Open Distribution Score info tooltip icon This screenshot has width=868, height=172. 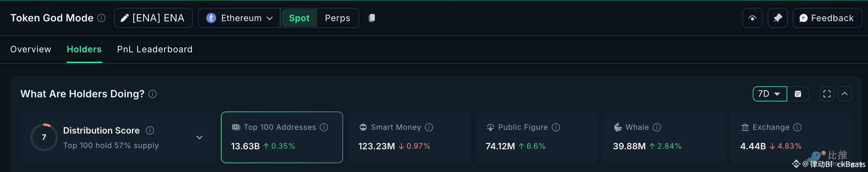[x=150, y=131]
